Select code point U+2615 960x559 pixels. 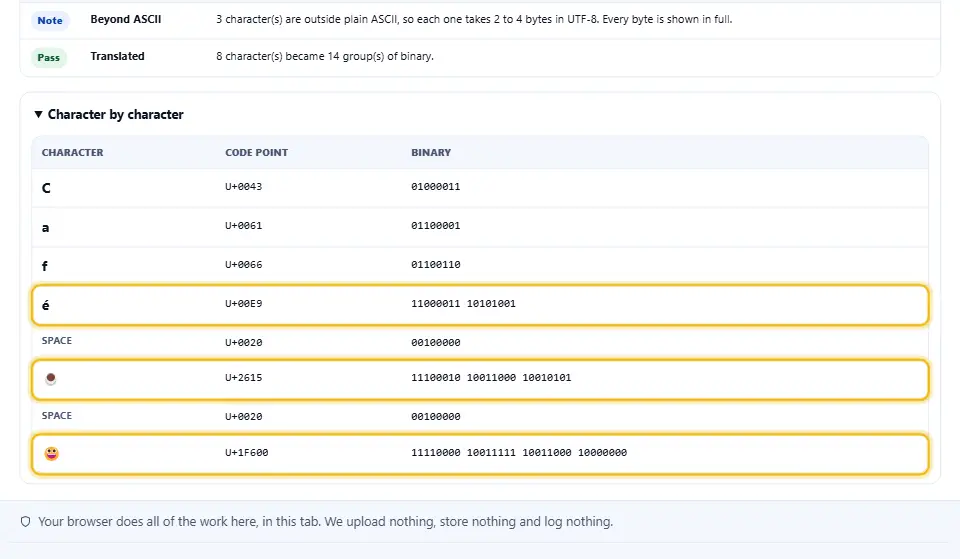click(244, 378)
